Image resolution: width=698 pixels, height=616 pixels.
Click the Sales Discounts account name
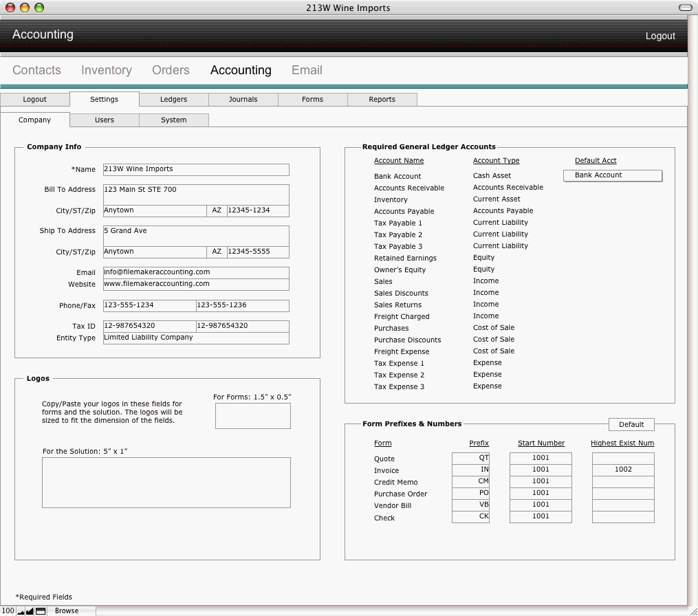pyautogui.click(x=401, y=294)
